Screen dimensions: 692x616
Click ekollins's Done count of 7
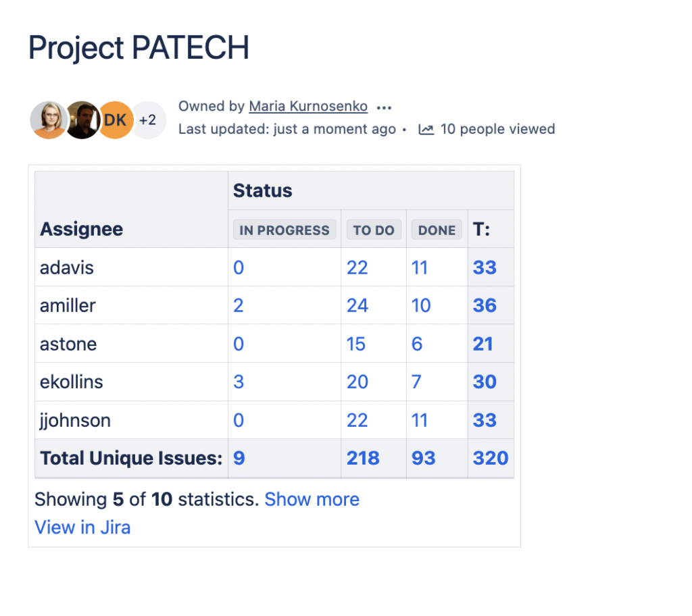416,382
